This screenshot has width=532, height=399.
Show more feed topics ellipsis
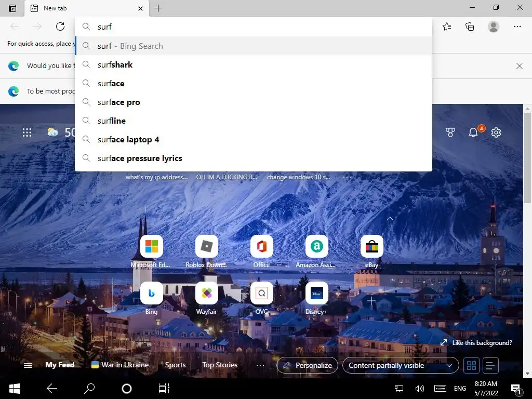pyautogui.click(x=260, y=365)
